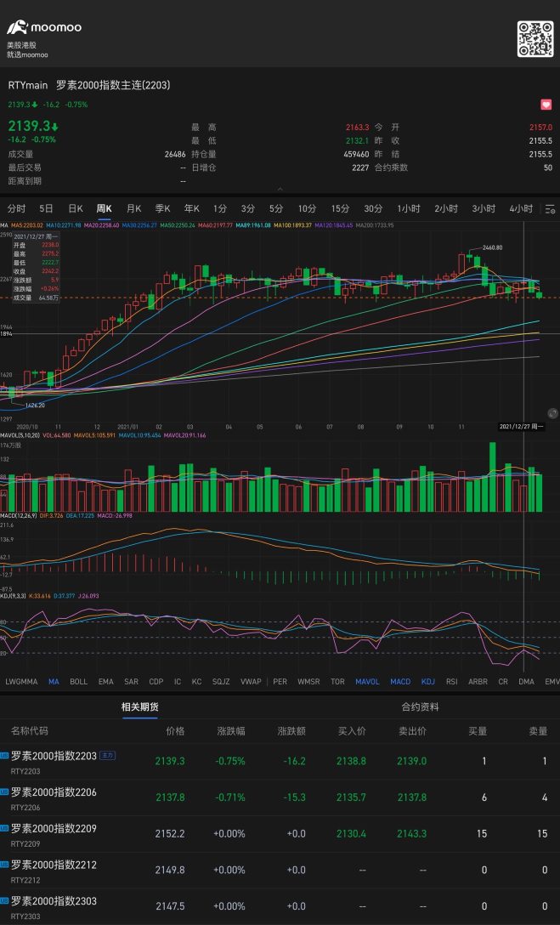560x925 pixels.
Task: Sort by 涨跌额 column header
Action: [291, 731]
